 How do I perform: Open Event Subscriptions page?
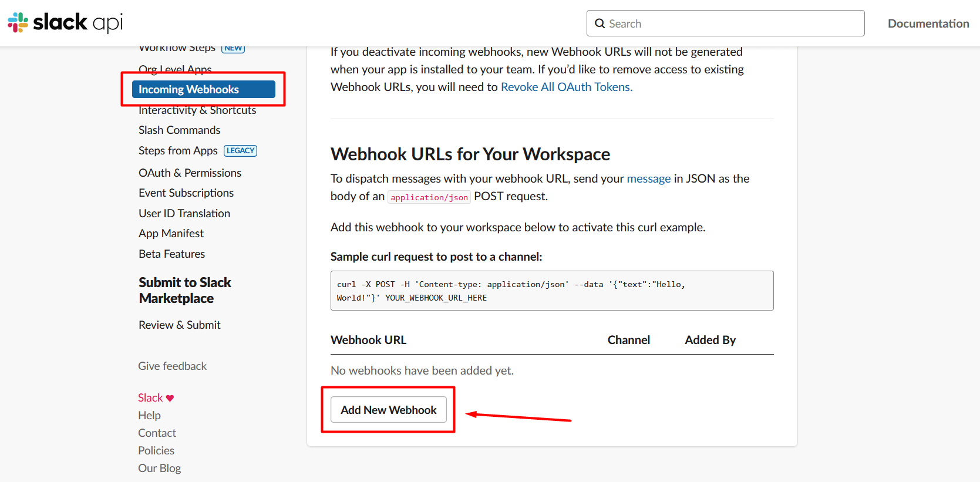(186, 193)
